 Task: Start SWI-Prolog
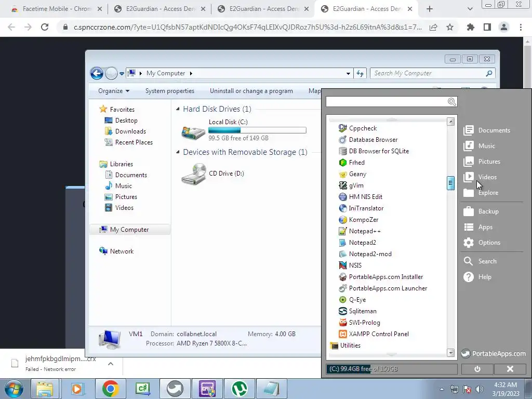click(x=360, y=323)
